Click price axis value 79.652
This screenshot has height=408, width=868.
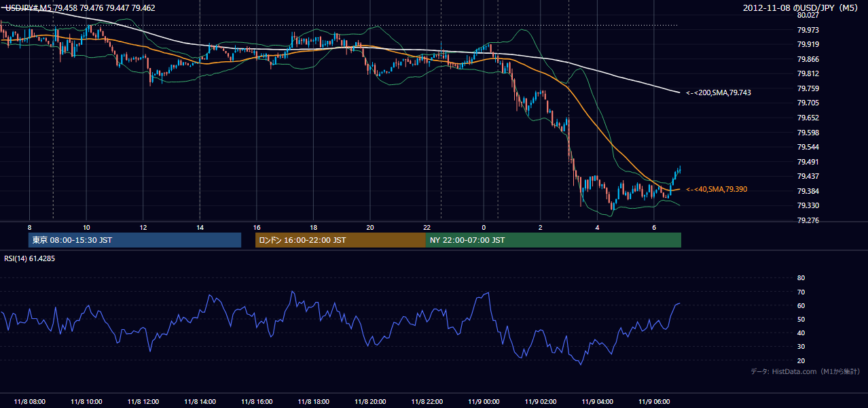(808, 118)
